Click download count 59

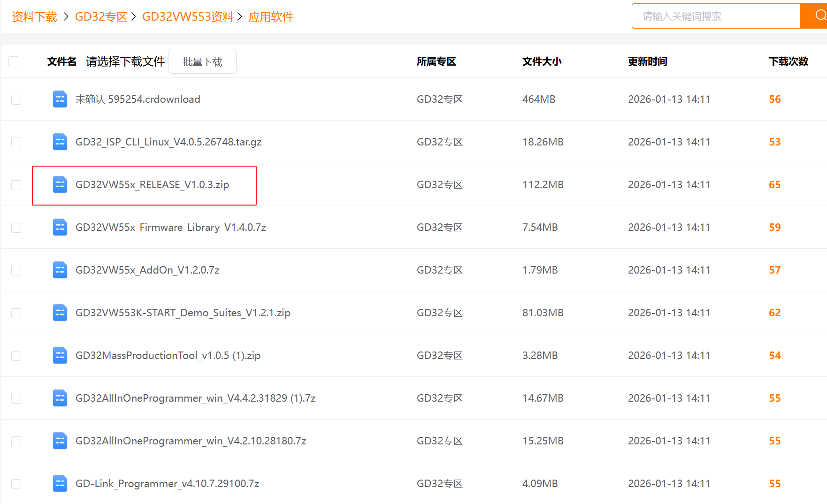[775, 227]
